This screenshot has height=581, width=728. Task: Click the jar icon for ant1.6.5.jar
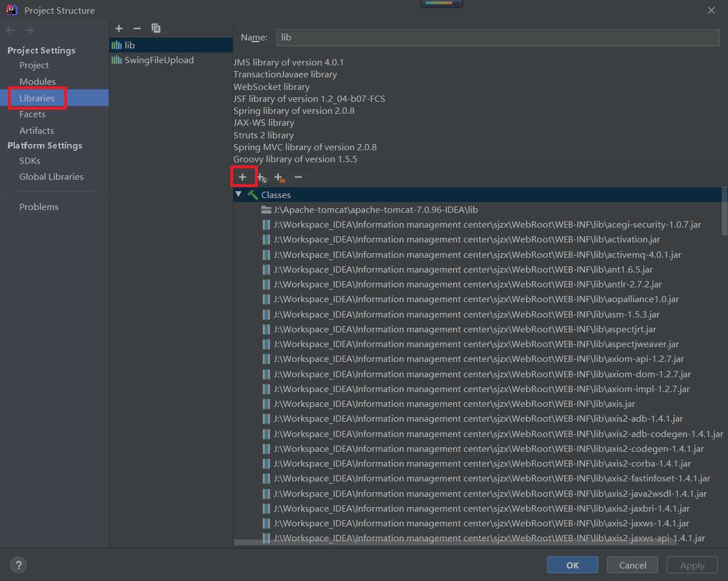point(266,270)
